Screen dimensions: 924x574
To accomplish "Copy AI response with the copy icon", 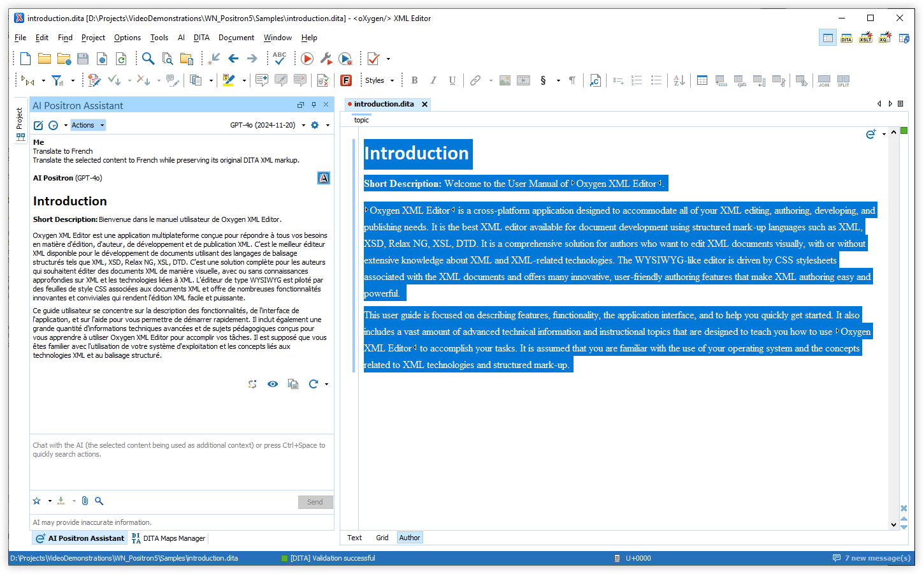I will [293, 384].
